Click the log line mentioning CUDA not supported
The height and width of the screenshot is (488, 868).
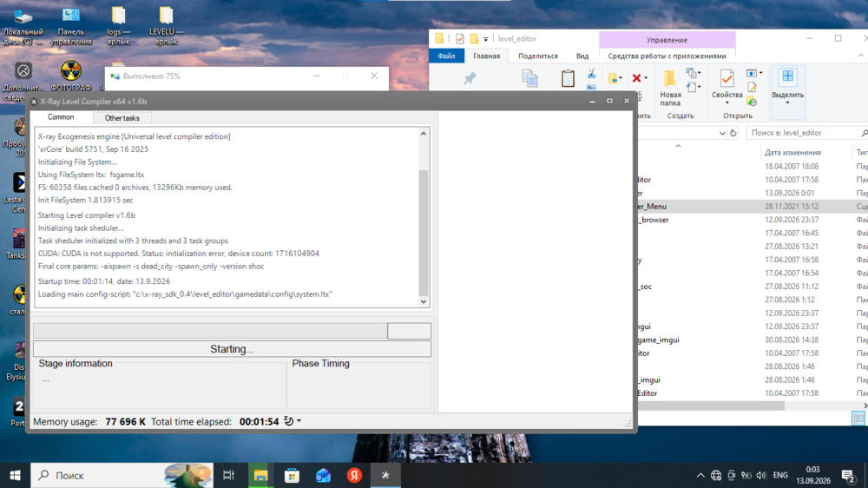point(179,254)
